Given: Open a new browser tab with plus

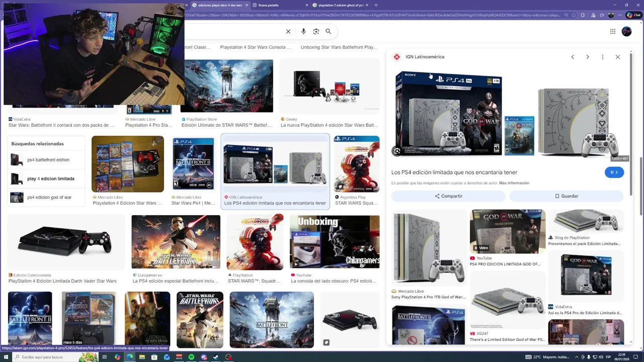Looking at the screenshot, I should click(x=376, y=5).
